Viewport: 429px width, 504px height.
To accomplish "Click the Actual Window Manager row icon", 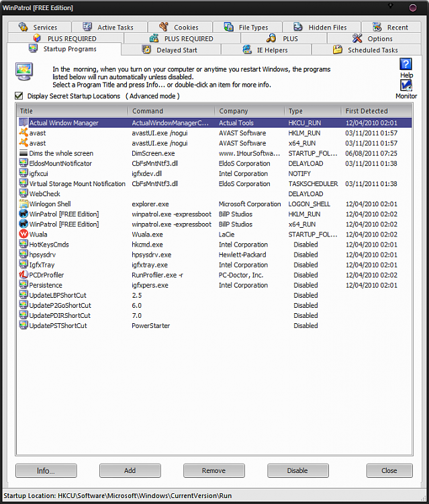I will 23,122.
